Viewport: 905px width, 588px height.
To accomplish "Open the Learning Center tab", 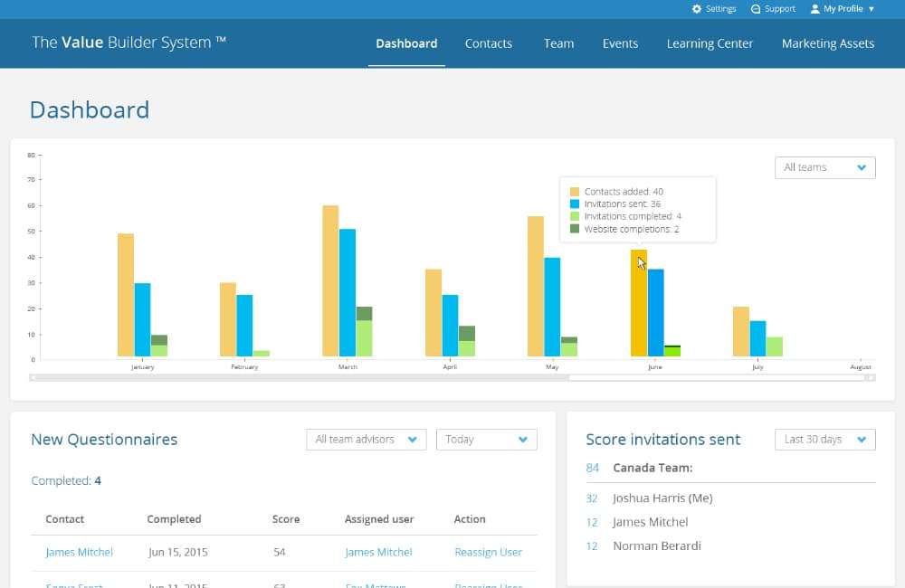I will click(x=710, y=43).
